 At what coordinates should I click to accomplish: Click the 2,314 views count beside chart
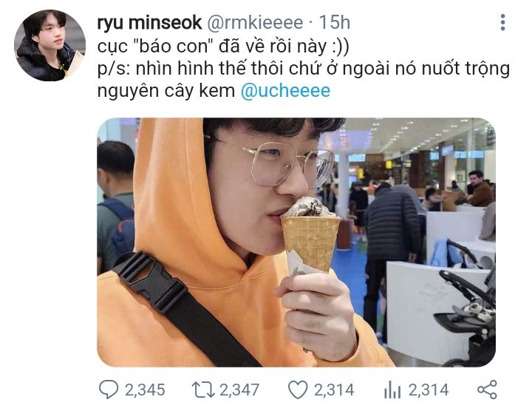(x=429, y=390)
